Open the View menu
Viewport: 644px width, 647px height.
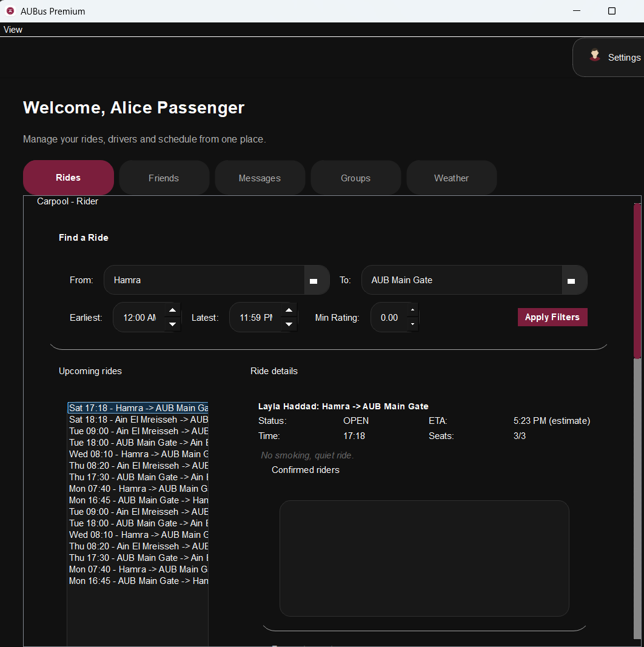13,30
